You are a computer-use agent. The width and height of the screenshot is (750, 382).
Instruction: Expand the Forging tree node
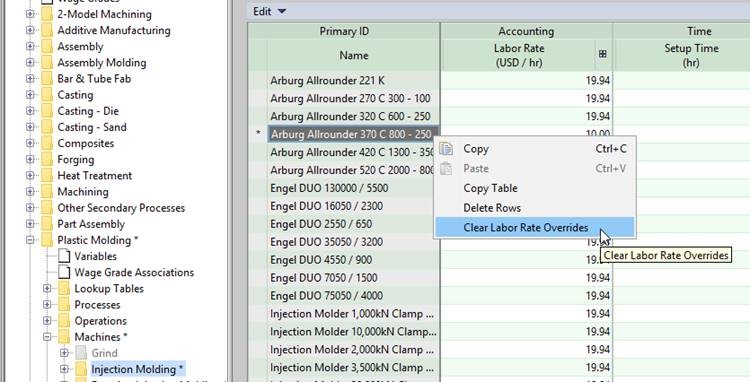point(30,159)
